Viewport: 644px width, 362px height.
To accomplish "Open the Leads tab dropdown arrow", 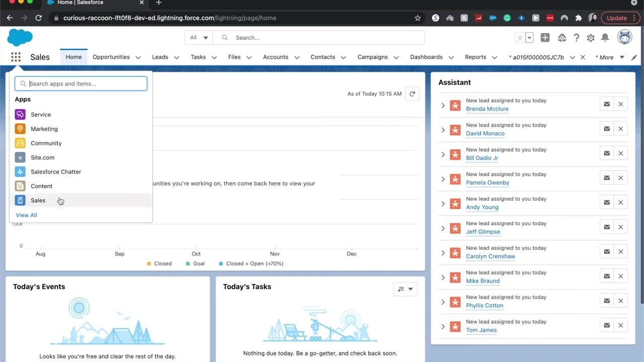I will 177,57.
